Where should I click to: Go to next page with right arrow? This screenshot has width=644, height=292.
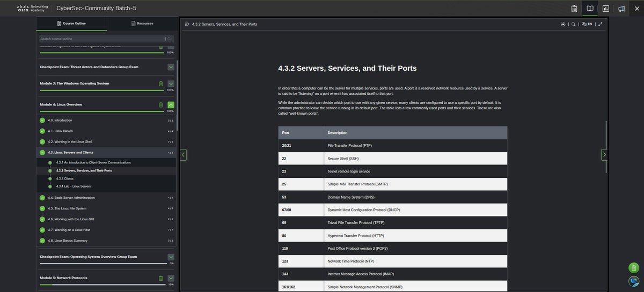[x=604, y=155]
